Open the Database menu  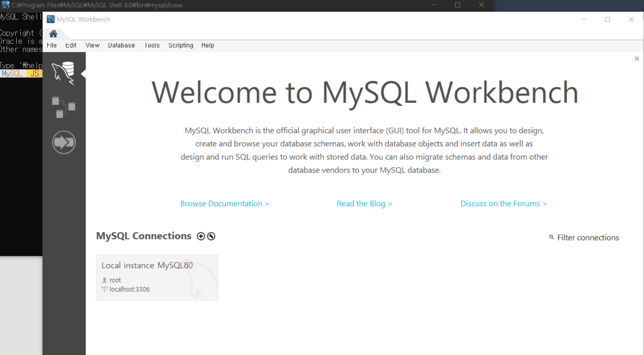[x=121, y=45]
